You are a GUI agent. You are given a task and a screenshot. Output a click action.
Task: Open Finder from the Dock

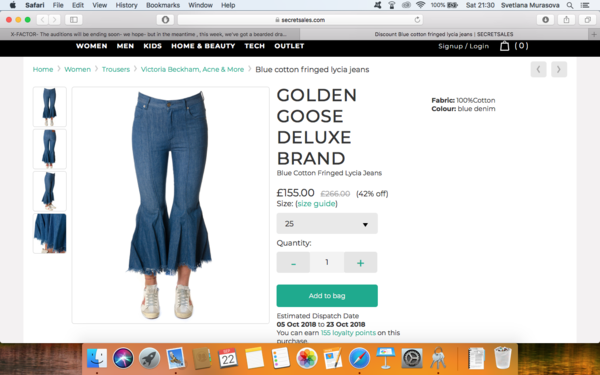pos(97,358)
